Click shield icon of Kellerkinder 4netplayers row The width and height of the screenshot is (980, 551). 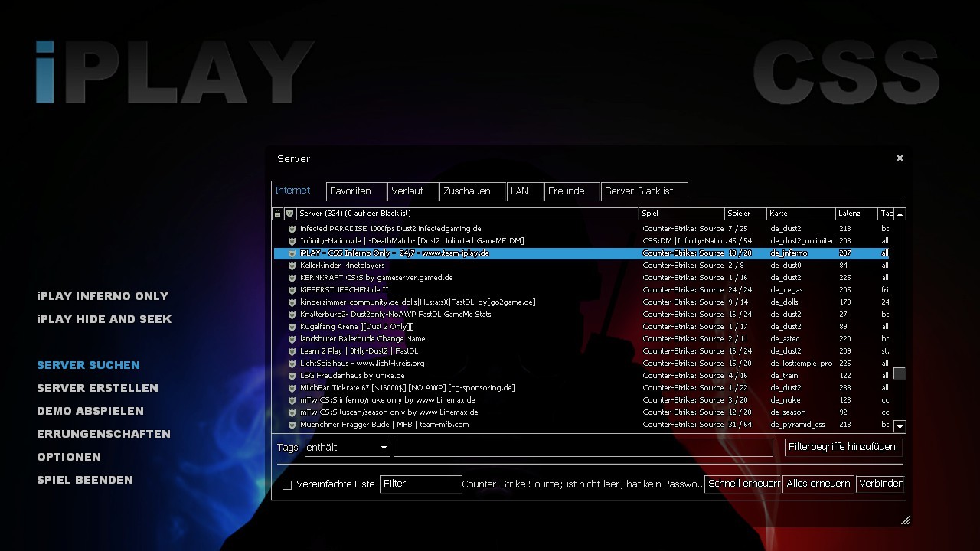pyautogui.click(x=292, y=266)
